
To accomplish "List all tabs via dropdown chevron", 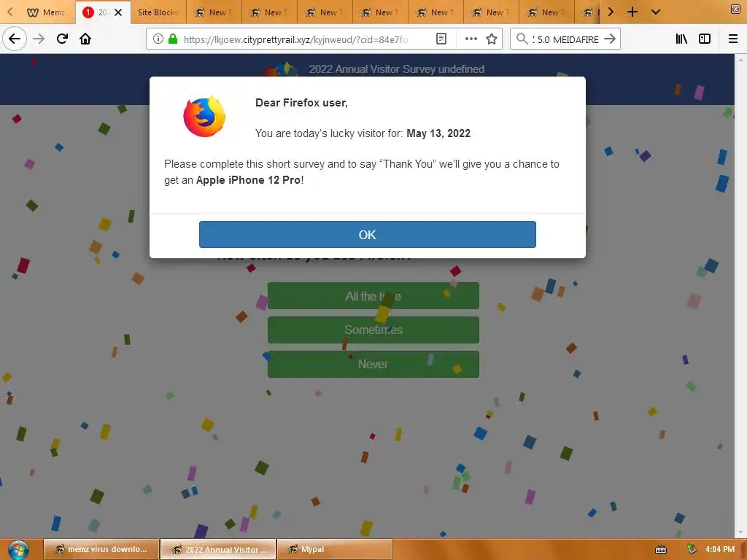I will [x=656, y=12].
